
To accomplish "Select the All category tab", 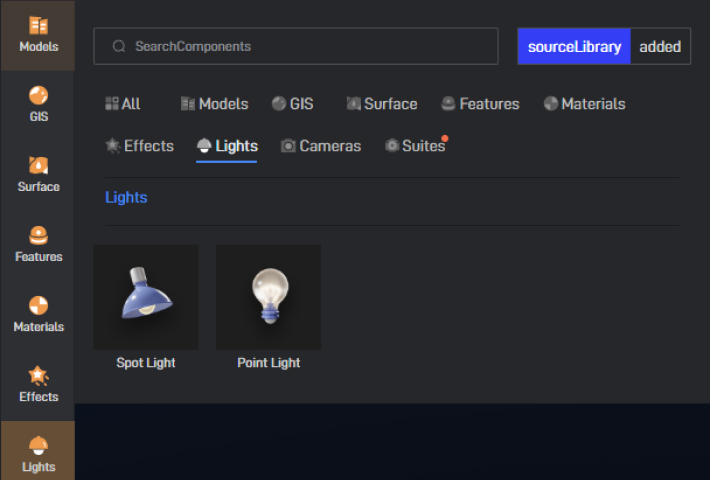I will tap(123, 104).
